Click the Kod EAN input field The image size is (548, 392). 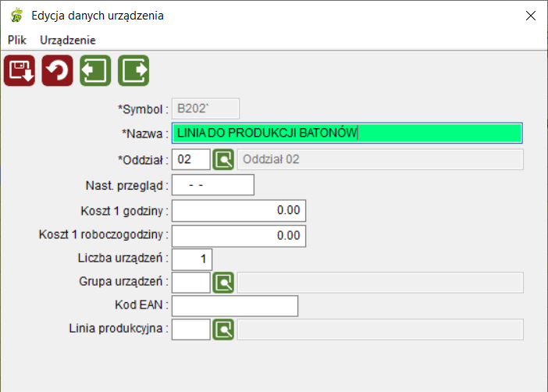[x=235, y=306]
